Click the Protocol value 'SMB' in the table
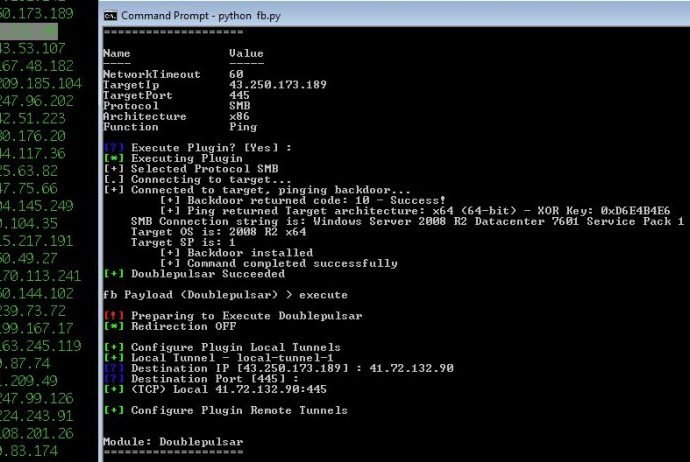Image resolution: width=690 pixels, height=462 pixels. [x=239, y=106]
